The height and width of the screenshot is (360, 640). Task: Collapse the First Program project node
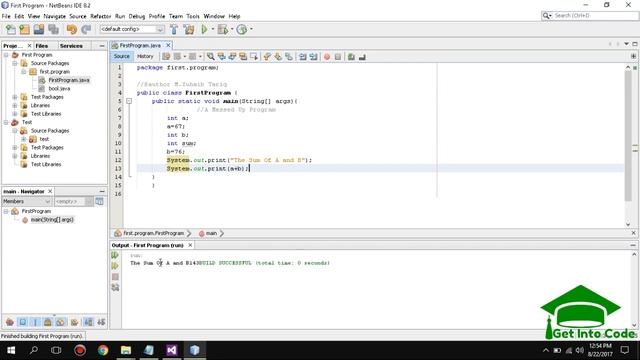point(6,55)
